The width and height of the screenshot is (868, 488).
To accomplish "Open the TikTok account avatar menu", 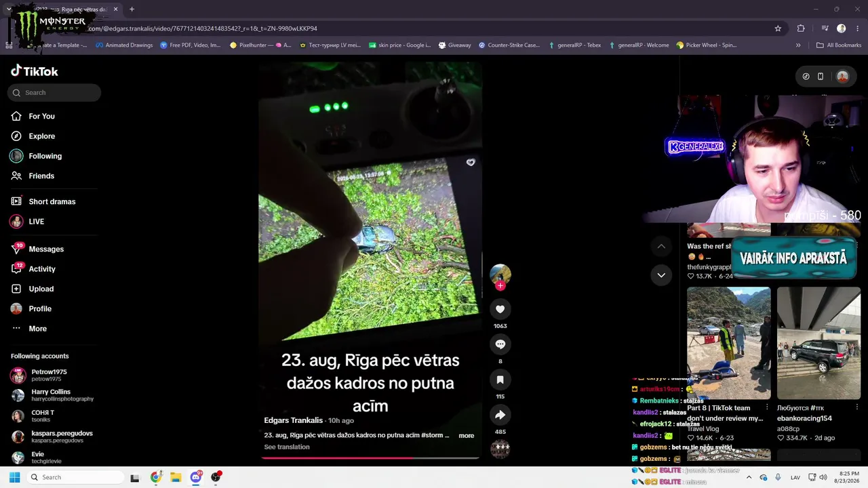I will pyautogui.click(x=843, y=77).
